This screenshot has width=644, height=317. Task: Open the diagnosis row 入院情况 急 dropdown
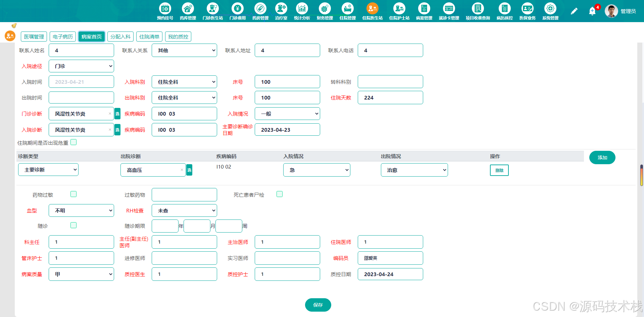point(317,170)
